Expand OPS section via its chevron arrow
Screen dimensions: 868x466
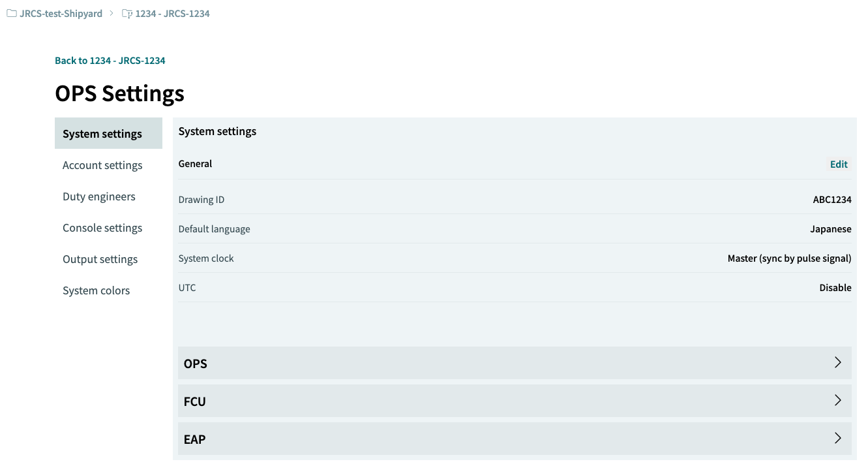(x=838, y=363)
